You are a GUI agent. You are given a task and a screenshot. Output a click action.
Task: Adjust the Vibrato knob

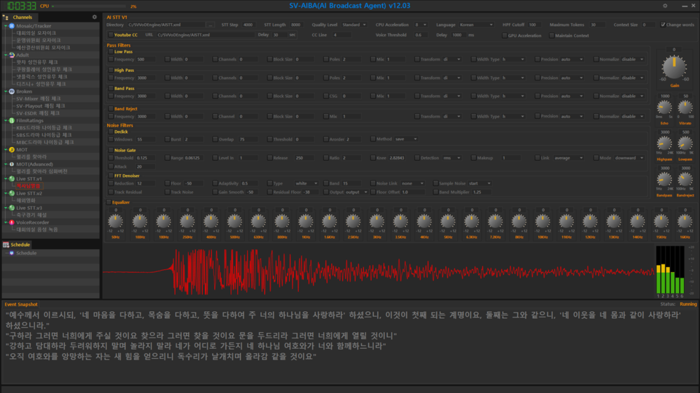point(685,107)
